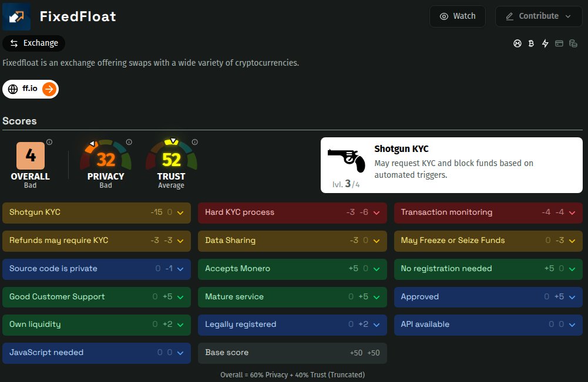The image size is (588, 382).
Task: Click the Monero currency icon
Action: coord(518,43)
